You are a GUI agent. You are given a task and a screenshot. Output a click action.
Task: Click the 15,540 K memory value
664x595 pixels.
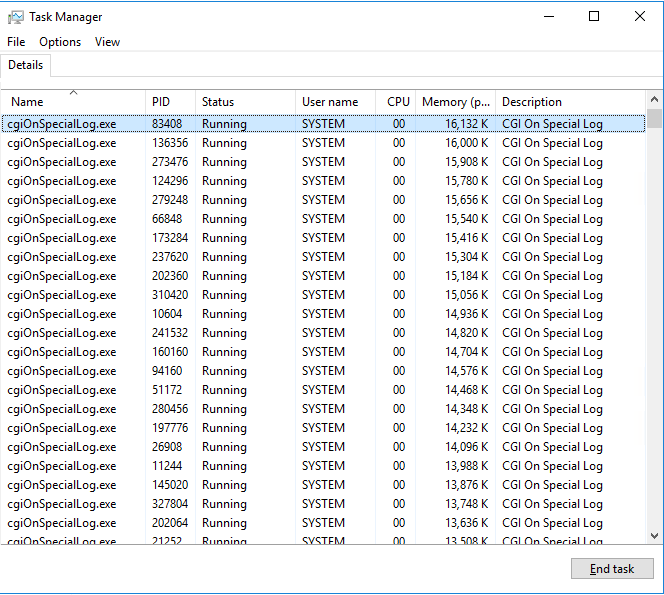(467, 219)
